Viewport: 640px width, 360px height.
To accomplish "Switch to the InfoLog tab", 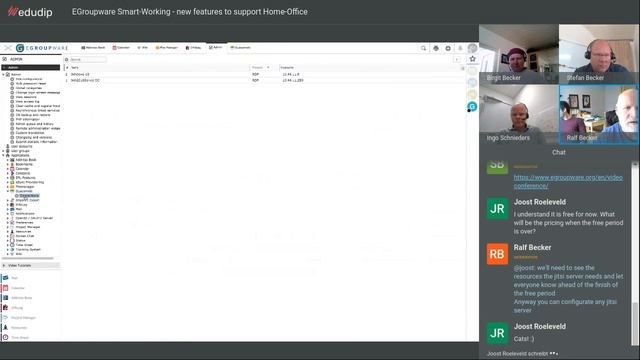I will click(193, 48).
